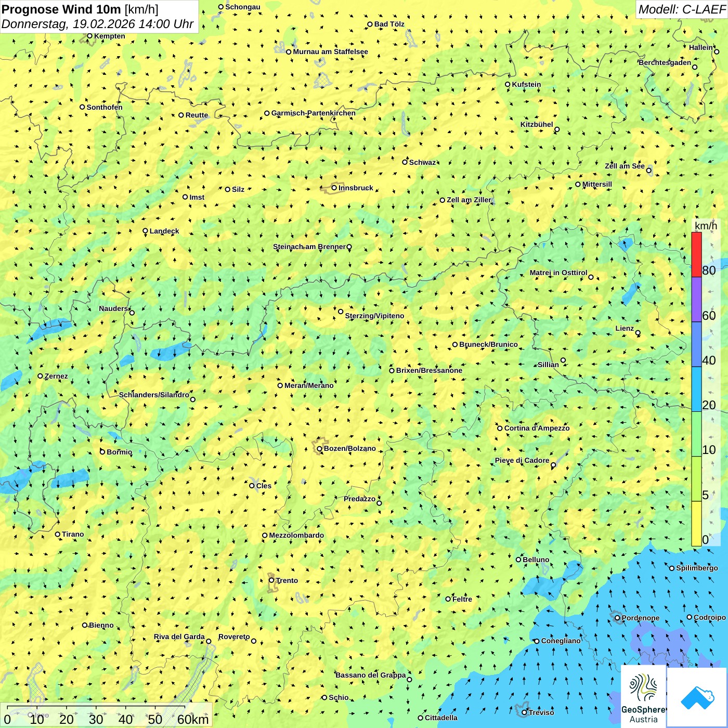The image size is (728, 728).
Task: Click the purple 60 km/h legend band
Action: pos(696,300)
